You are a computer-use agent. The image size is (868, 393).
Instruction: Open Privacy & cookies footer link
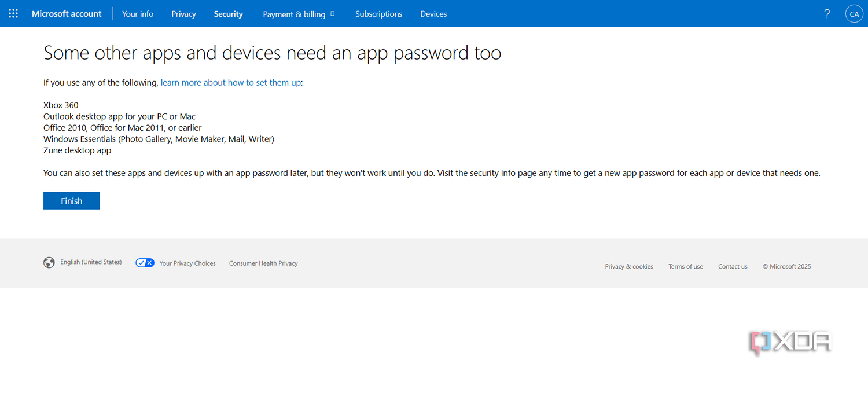(x=629, y=267)
